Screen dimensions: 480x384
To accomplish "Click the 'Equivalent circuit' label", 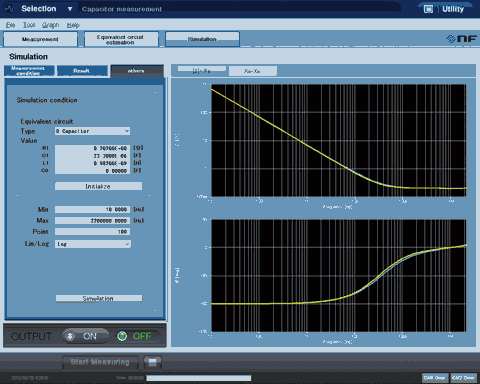I will [x=47, y=121].
